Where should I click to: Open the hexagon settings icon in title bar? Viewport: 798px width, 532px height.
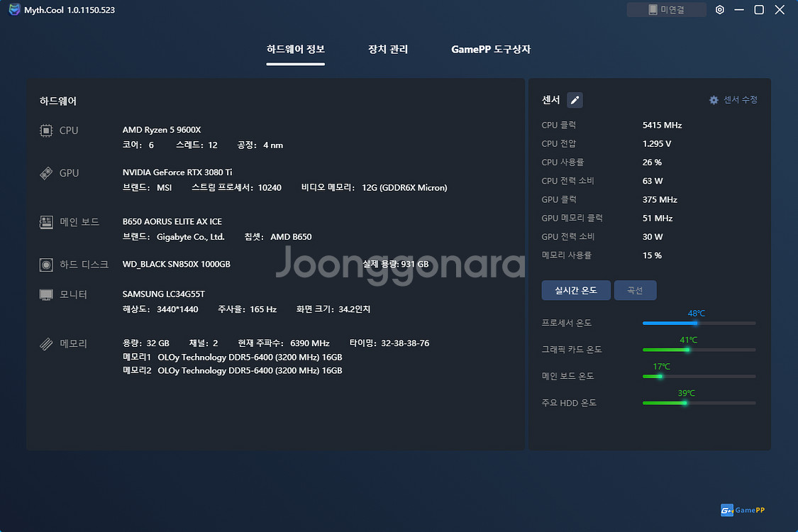coord(720,10)
